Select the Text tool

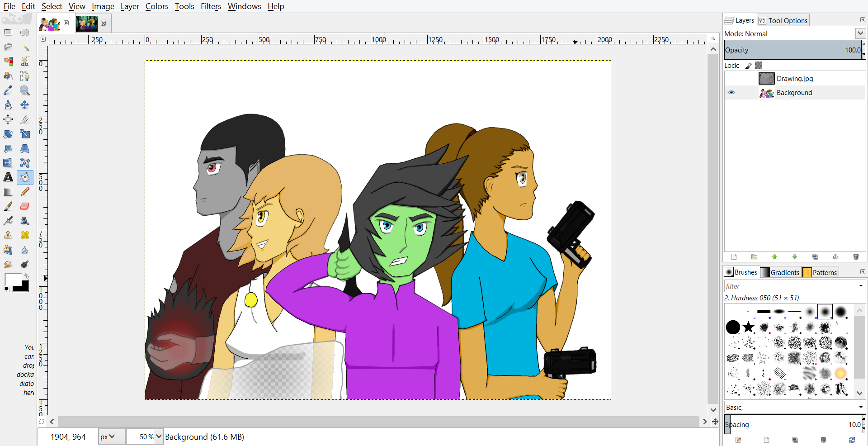coord(8,177)
